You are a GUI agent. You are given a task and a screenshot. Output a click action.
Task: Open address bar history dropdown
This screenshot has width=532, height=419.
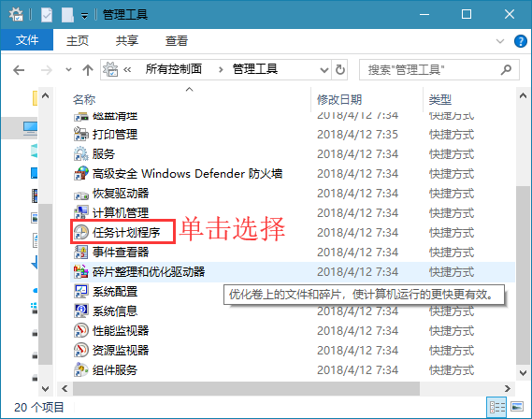(x=324, y=70)
